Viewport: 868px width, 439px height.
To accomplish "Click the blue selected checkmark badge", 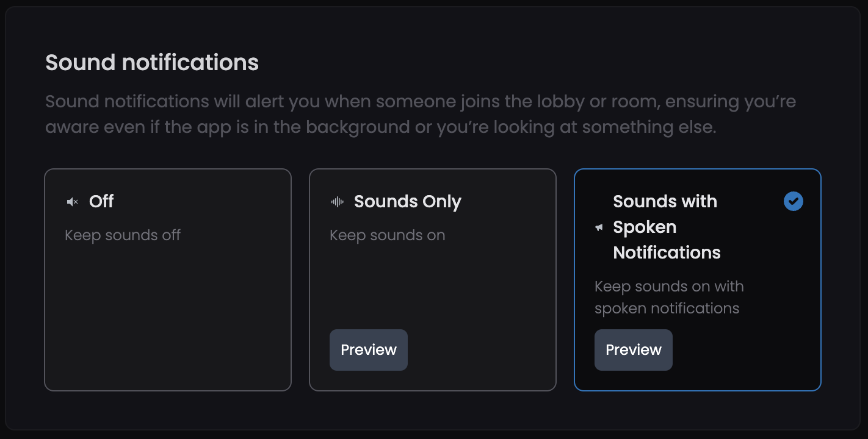I will [794, 201].
